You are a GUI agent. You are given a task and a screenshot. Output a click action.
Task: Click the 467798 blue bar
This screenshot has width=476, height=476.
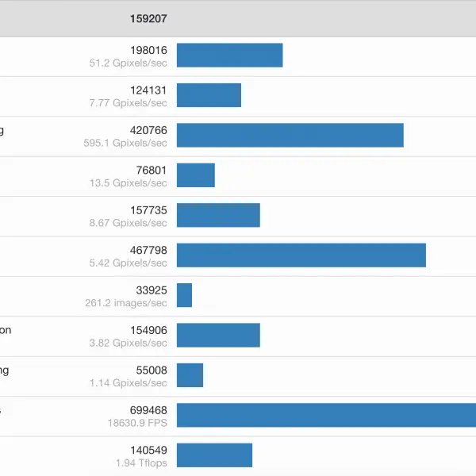pos(301,255)
